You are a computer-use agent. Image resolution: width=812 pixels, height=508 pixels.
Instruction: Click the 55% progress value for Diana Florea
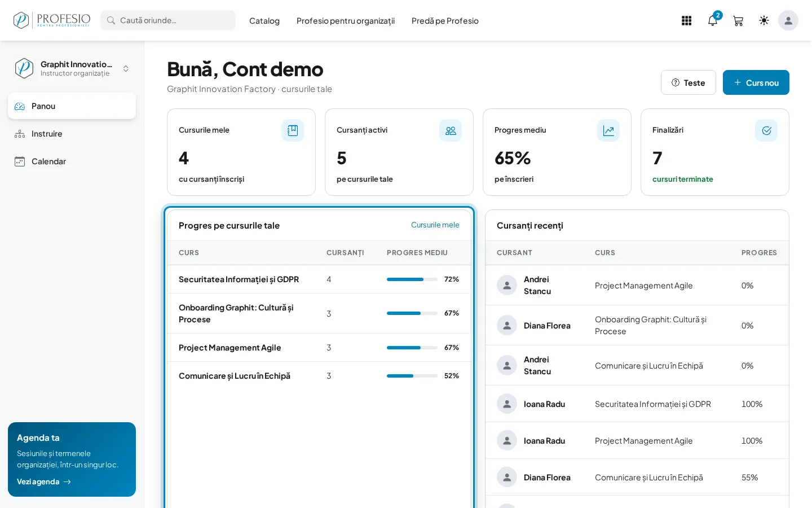point(749,478)
